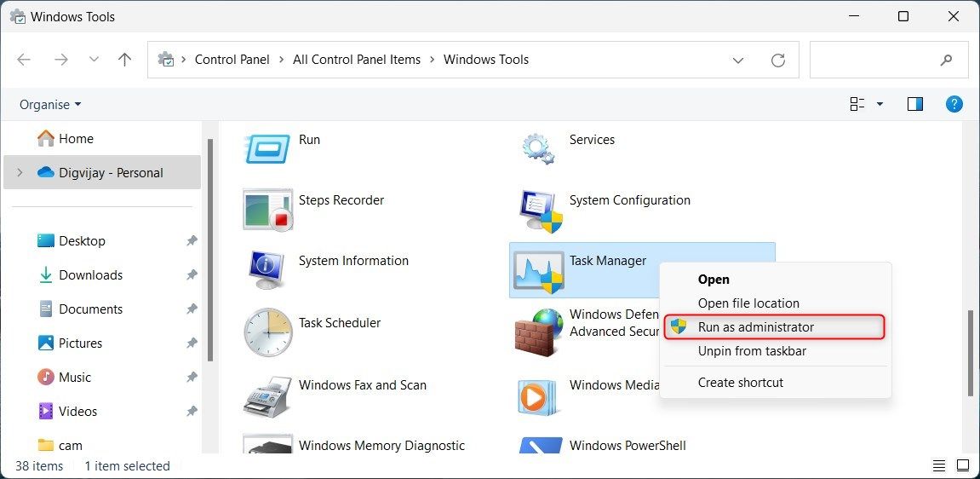The height and width of the screenshot is (479, 980).
Task: Click the search magnifier icon
Action: coord(946,60)
